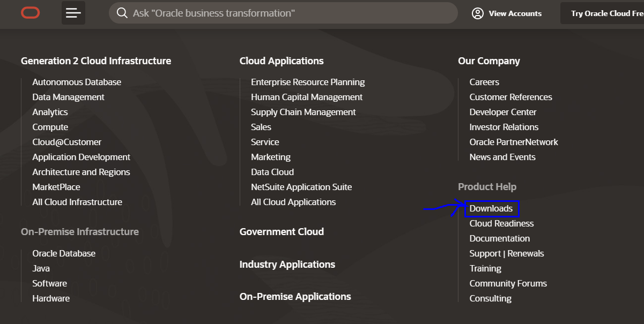The width and height of the screenshot is (644, 324).
Task: Open Our Company heading
Action: coord(489,61)
